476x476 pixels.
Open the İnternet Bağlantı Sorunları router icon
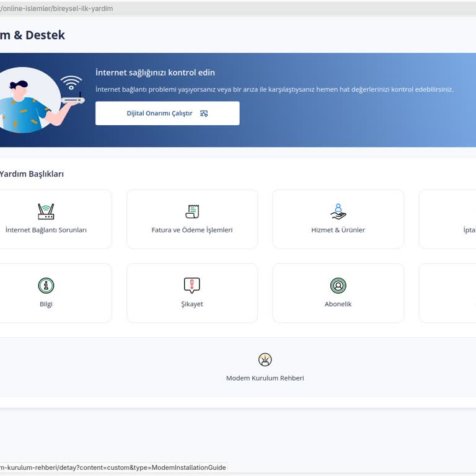(x=46, y=211)
